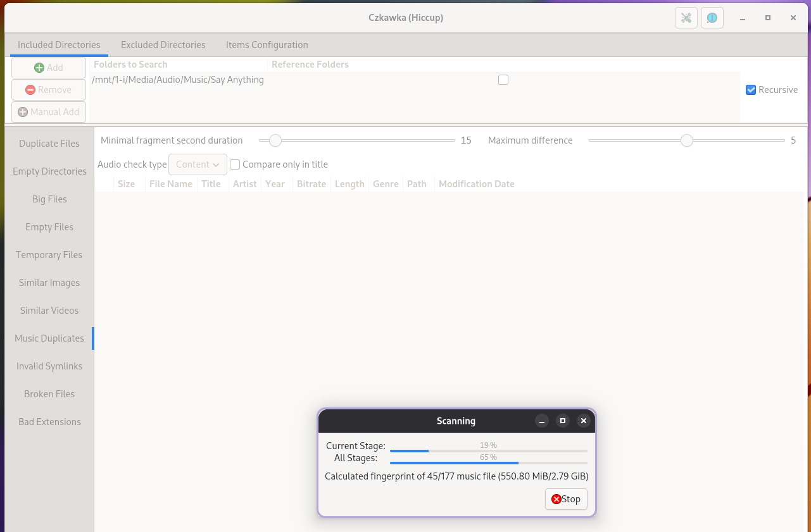811x532 pixels.
Task: Select Similar Videos in sidebar
Action: coord(49,311)
